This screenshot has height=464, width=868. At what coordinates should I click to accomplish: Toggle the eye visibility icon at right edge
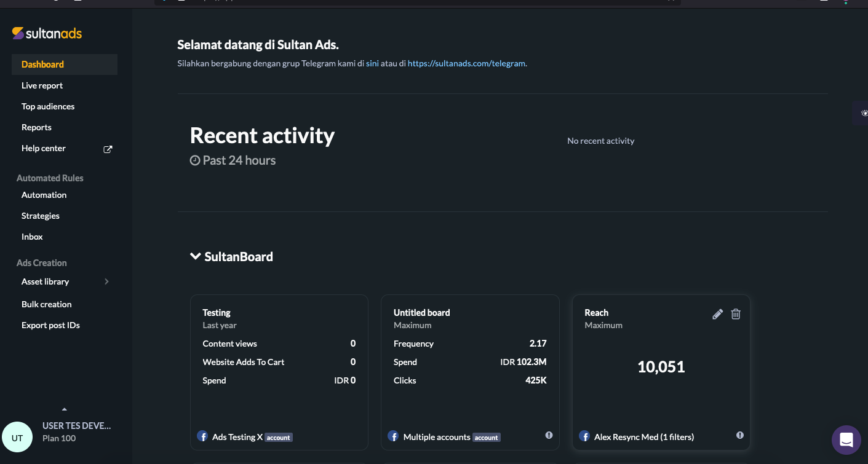[x=864, y=113]
